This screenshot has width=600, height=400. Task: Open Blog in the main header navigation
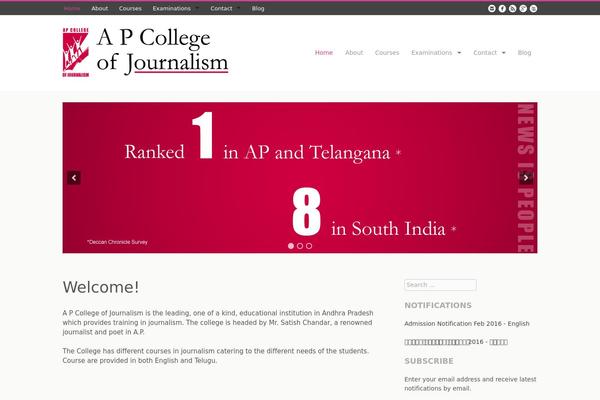pyautogui.click(x=524, y=52)
